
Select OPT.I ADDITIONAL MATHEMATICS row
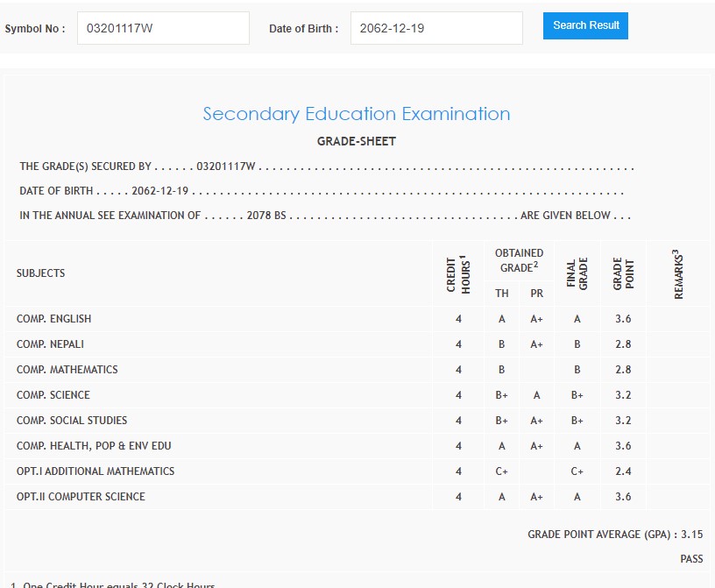click(x=96, y=471)
